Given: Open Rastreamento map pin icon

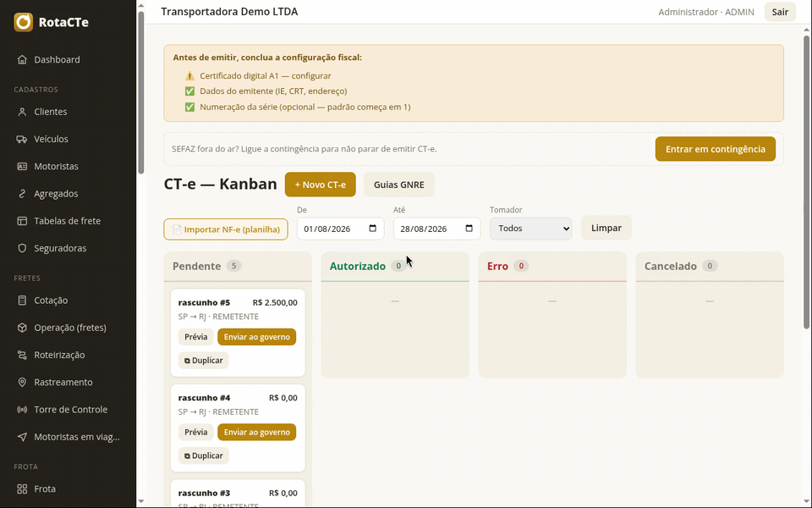Looking at the screenshot, I should (22, 382).
